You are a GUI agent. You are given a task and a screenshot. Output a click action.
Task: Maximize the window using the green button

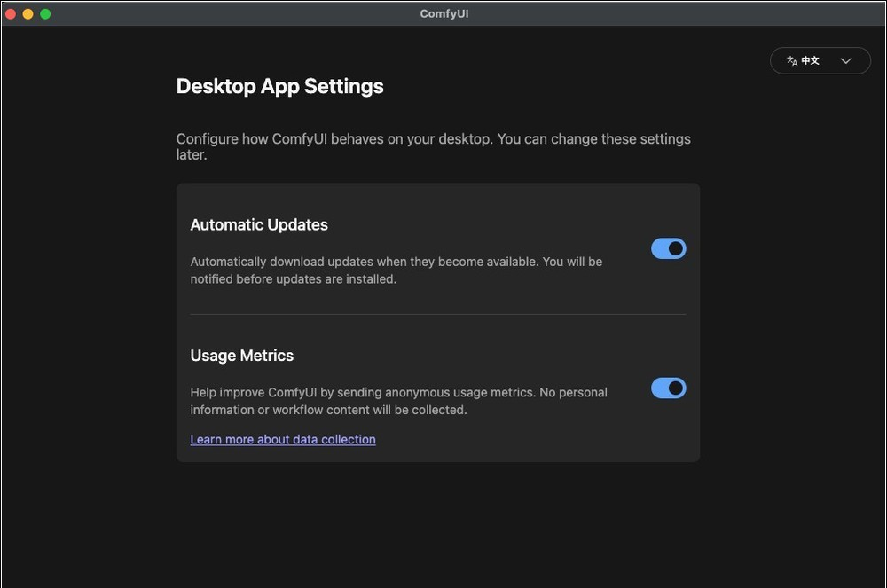pos(45,14)
